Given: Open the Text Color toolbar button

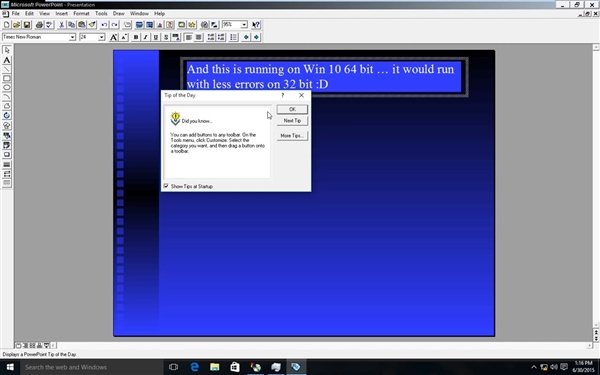Looking at the screenshot, I should coord(176,37).
